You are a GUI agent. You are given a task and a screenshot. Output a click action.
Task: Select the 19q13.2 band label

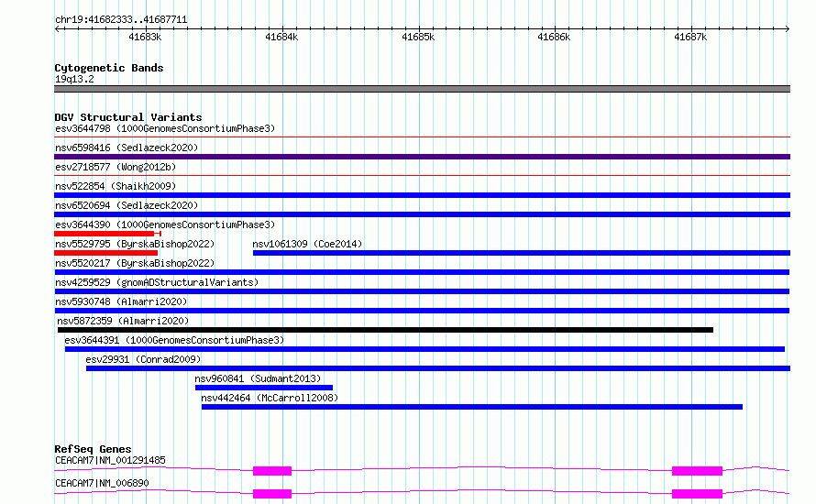(x=74, y=79)
